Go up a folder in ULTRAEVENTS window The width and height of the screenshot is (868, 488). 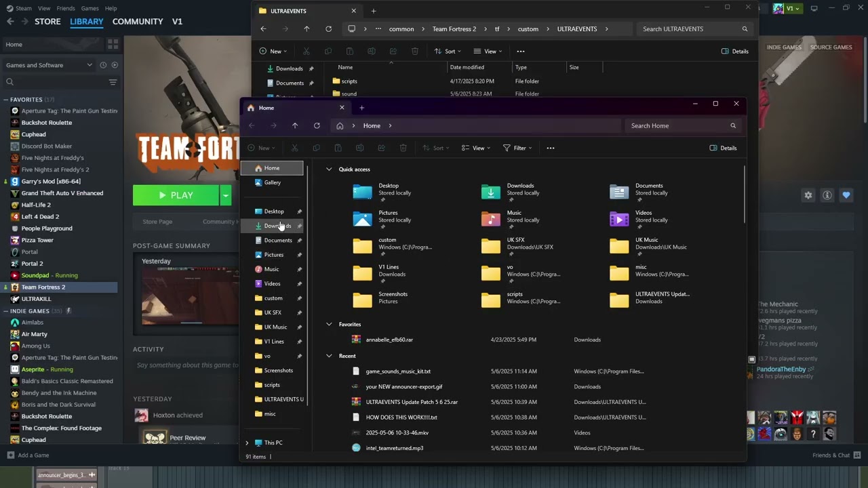pos(307,29)
